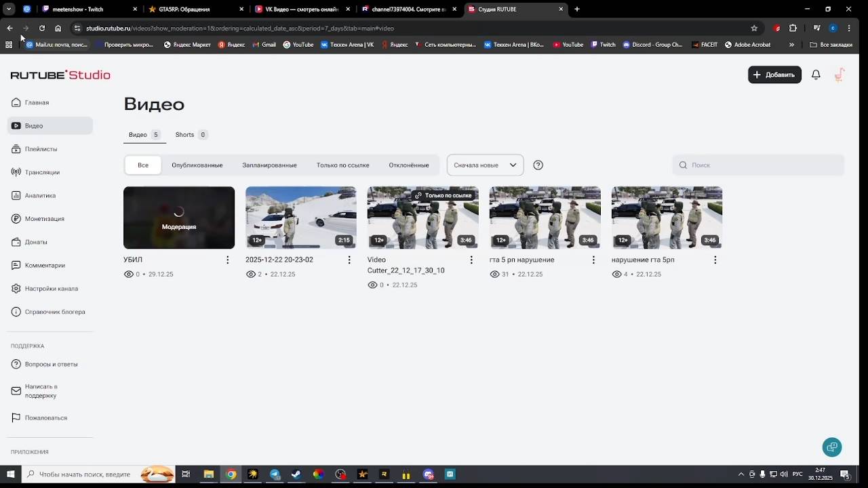Open options menu for video УБИЛ
Screen dimensions: 868x488
227,260
